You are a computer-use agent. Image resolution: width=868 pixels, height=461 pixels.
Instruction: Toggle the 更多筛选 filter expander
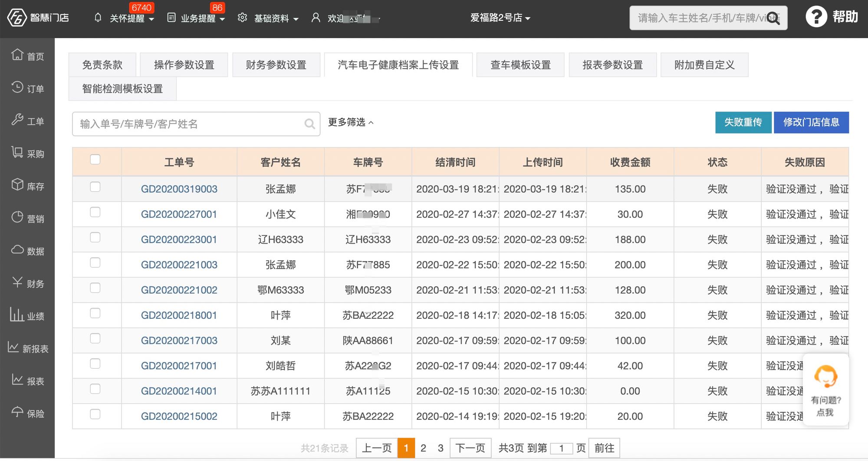pos(351,122)
